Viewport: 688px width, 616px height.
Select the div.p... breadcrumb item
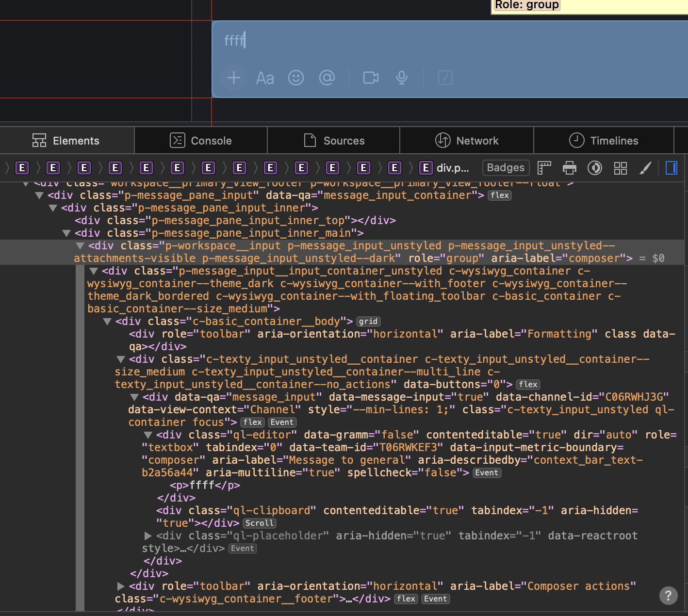[444, 168]
